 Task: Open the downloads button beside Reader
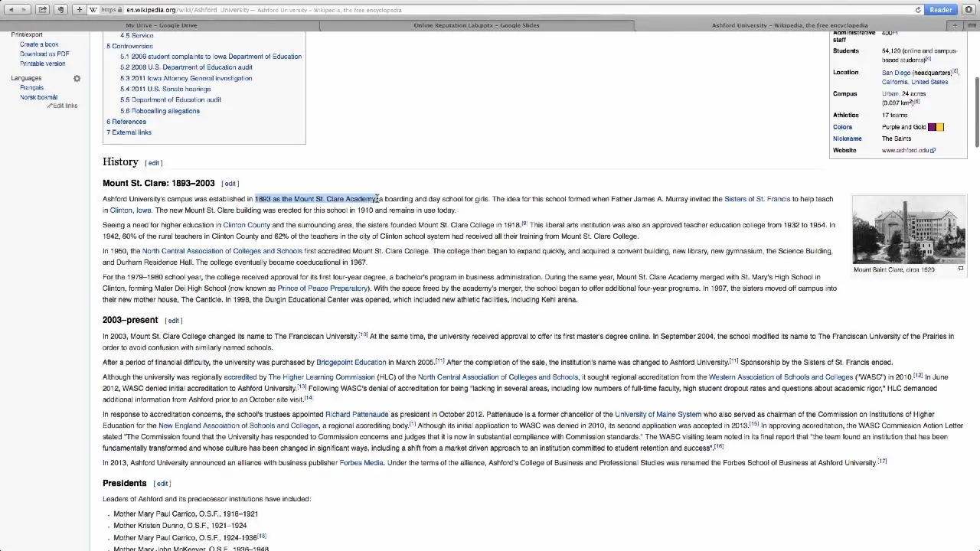(x=969, y=10)
